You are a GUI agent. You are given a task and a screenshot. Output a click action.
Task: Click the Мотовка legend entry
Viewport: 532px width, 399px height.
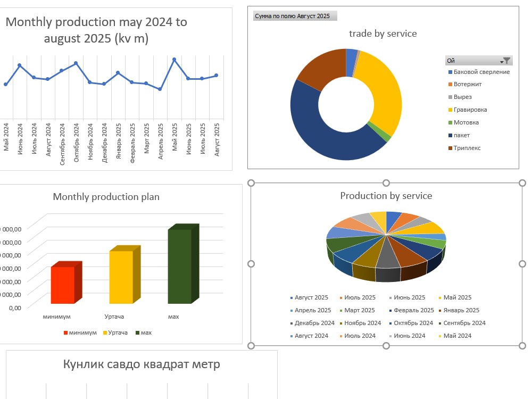[463, 122]
